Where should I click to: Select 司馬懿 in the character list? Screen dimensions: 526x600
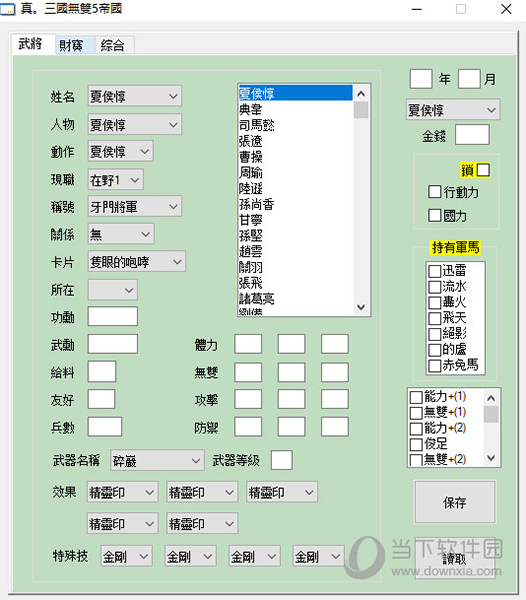[x=295, y=125]
